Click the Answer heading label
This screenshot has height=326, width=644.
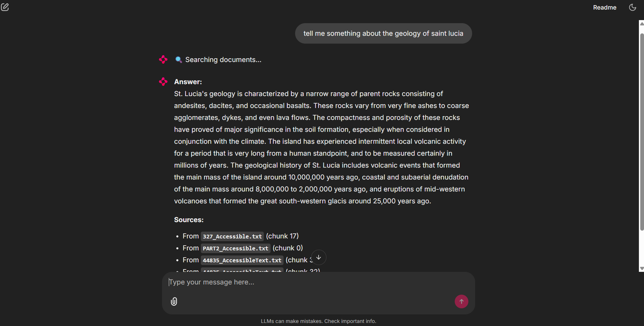click(x=188, y=82)
